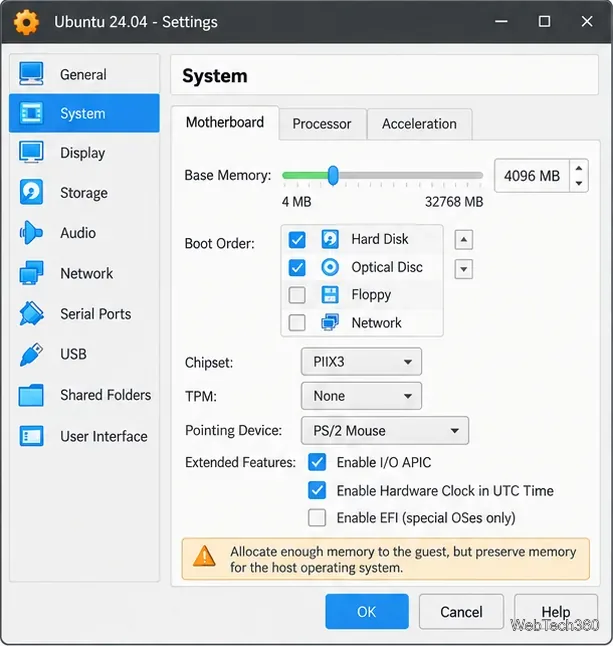
Task: Maximize the Settings window
Action: pyautogui.click(x=545, y=21)
